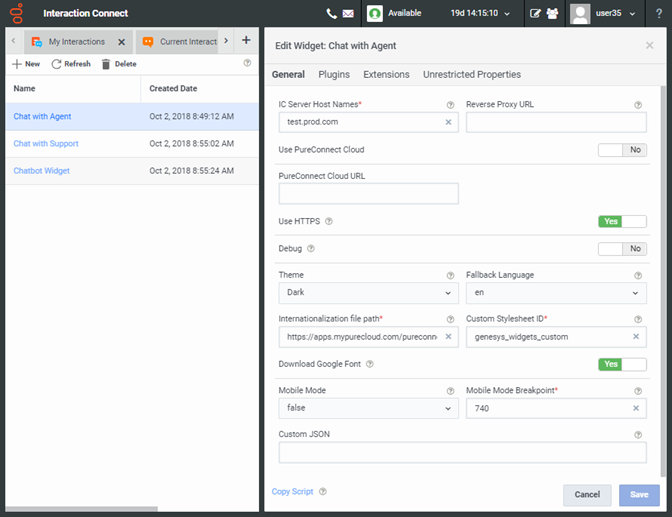Open the Unrestricted Properties tab
672x517 pixels.
coord(471,75)
